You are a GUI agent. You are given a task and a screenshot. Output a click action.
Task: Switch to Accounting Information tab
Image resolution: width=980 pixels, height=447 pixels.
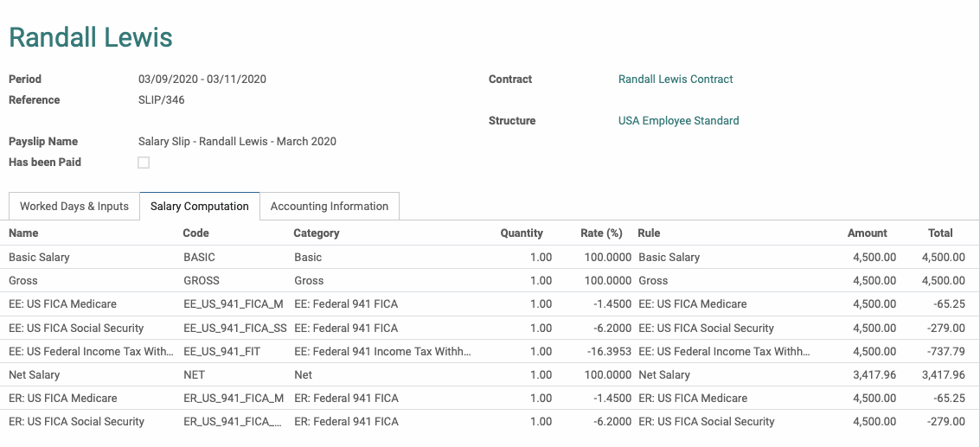point(330,207)
